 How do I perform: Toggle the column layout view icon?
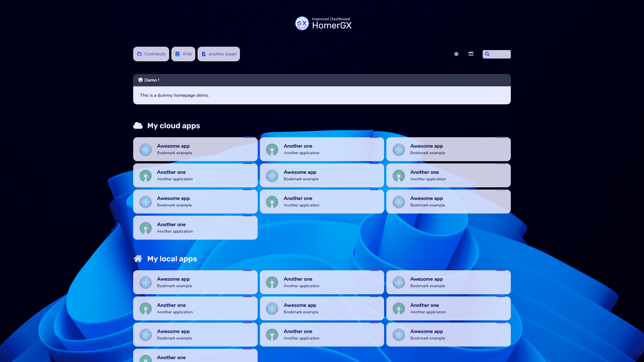tap(471, 54)
